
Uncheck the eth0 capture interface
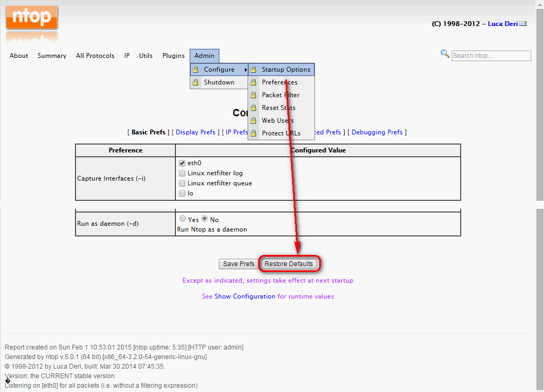(182, 163)
